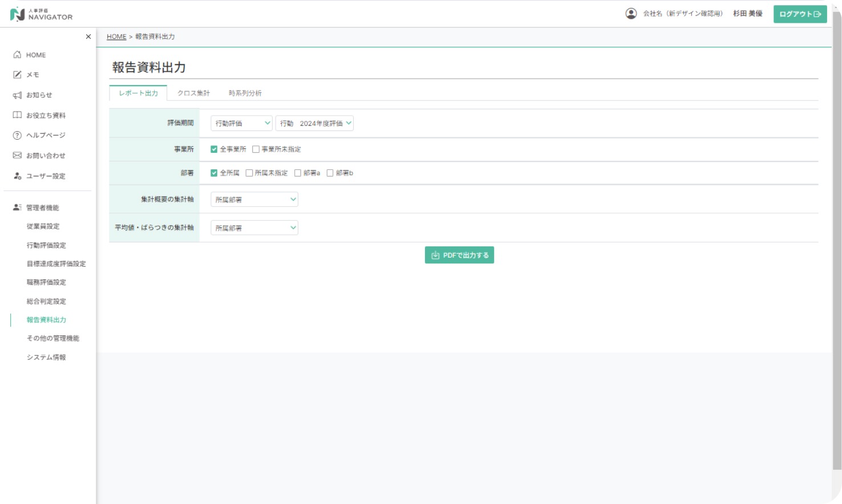Viewport: 842px width, 504px height.
Task: Click the ヘルプページ question mark icon
Action: point(17,135)
